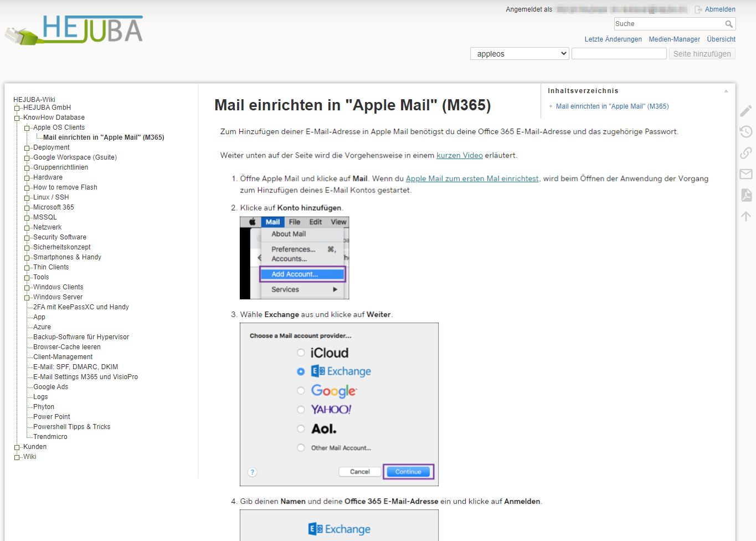Open 2FA mit KeePassXC und Handy page

click(81, 307)
